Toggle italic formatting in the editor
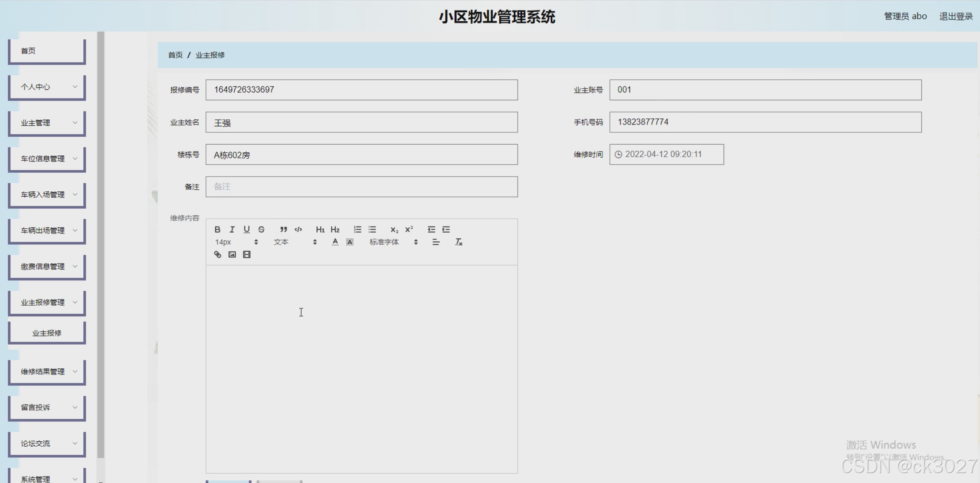This screenshot has height=483, width=980. (x=232, y=230)
